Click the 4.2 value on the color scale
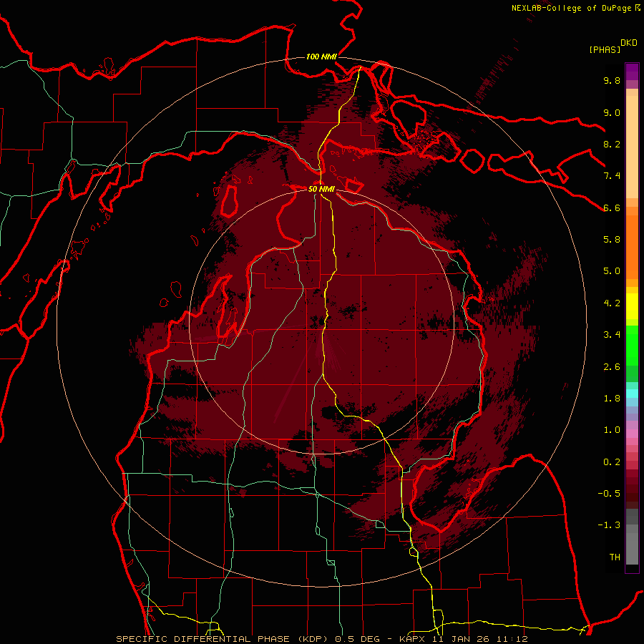This screenshot has height=644, width=644. coord(612,303)
